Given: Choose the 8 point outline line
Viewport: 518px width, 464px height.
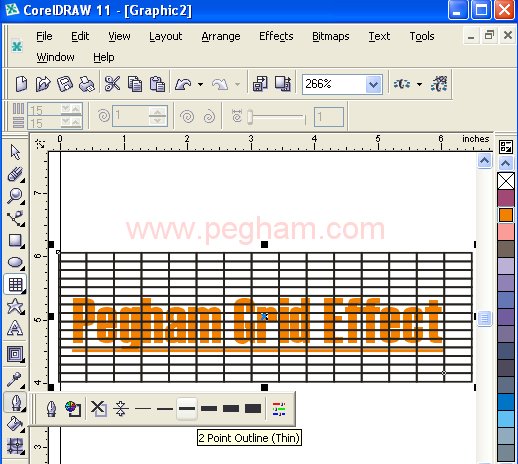Looking at the screenshot, I should pyautogui.click(x=209, y=408).
